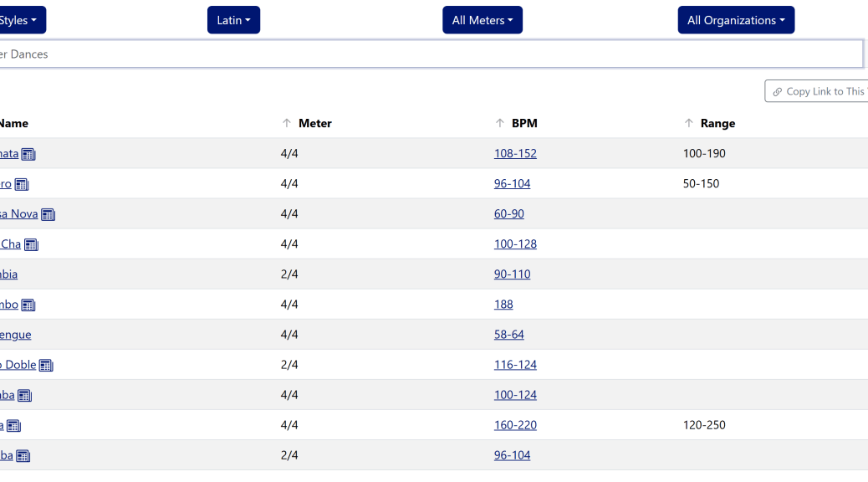The image size is (868, 482).
Task: Click the 160-220 BPM link
Action: coord(515,425)
